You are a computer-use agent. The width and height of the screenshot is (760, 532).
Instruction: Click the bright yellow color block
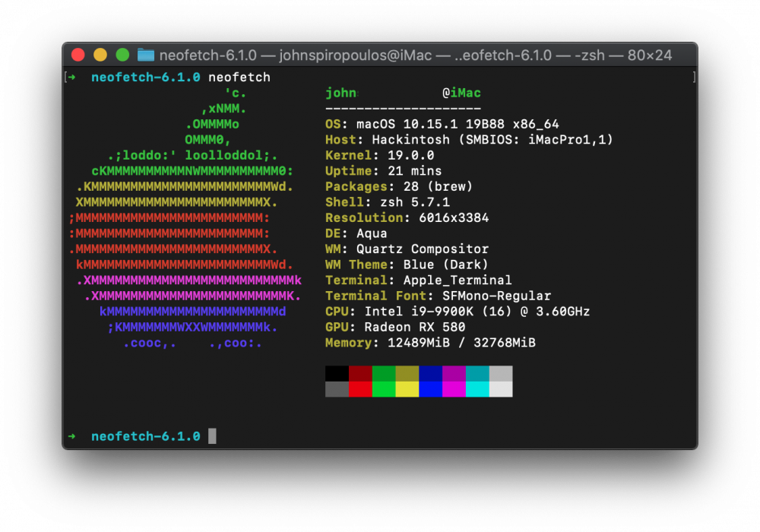tap(407, 389)
